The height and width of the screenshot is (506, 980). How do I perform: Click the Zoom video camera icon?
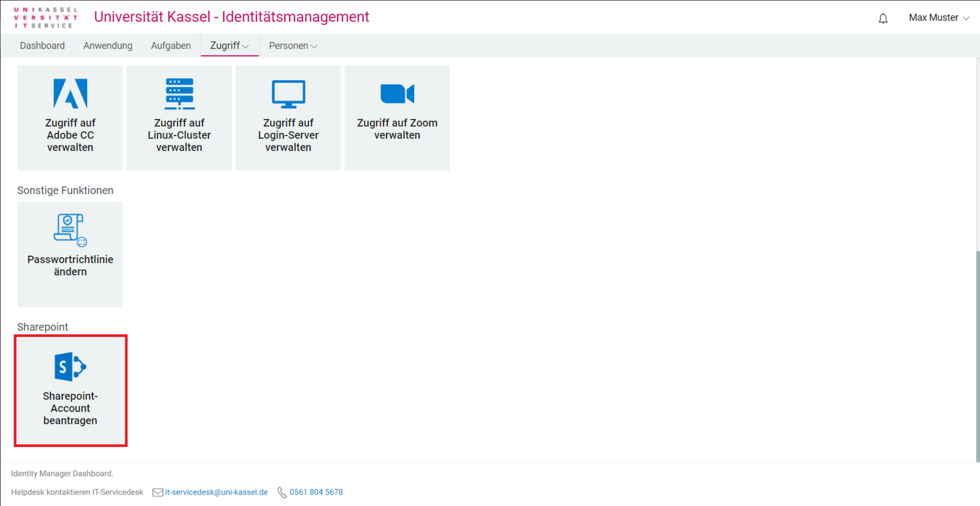pos(397,94)
